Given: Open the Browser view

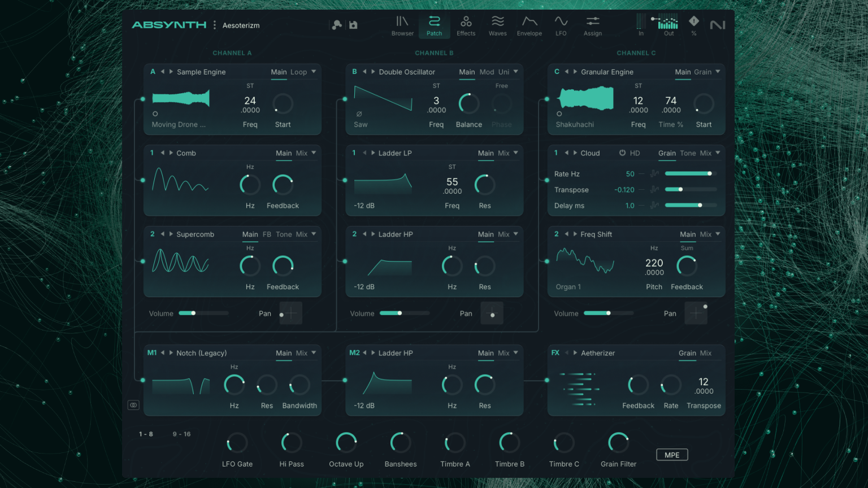Looking at the screenshot, I should pos(402,25).
